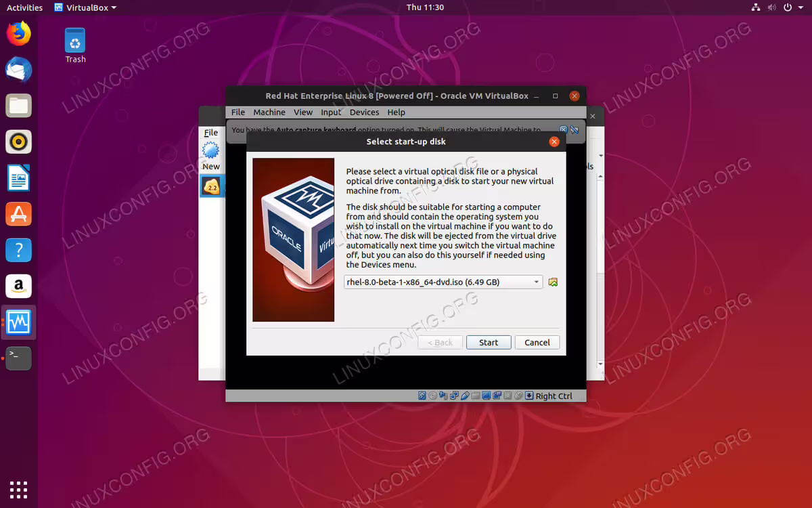Image resolution: width=812 pixels, height=508 pixels.
Task: Open LibreOffice Writer from the dock
Action: [x=19, y=178]
